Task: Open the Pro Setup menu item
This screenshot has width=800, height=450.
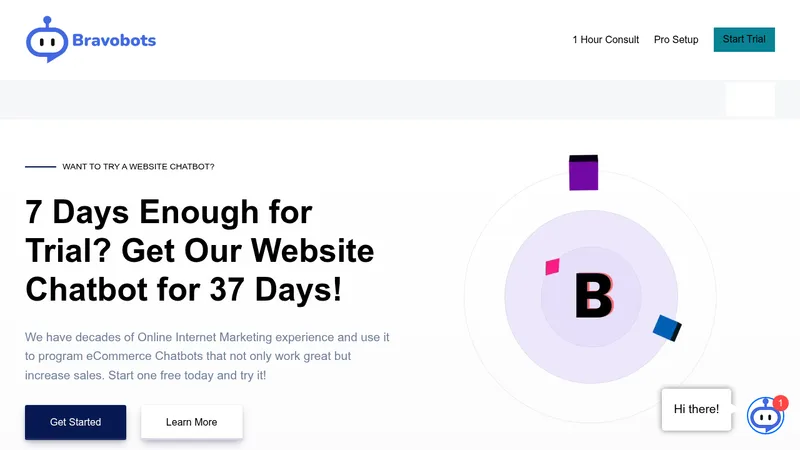Action: (676, 40)
